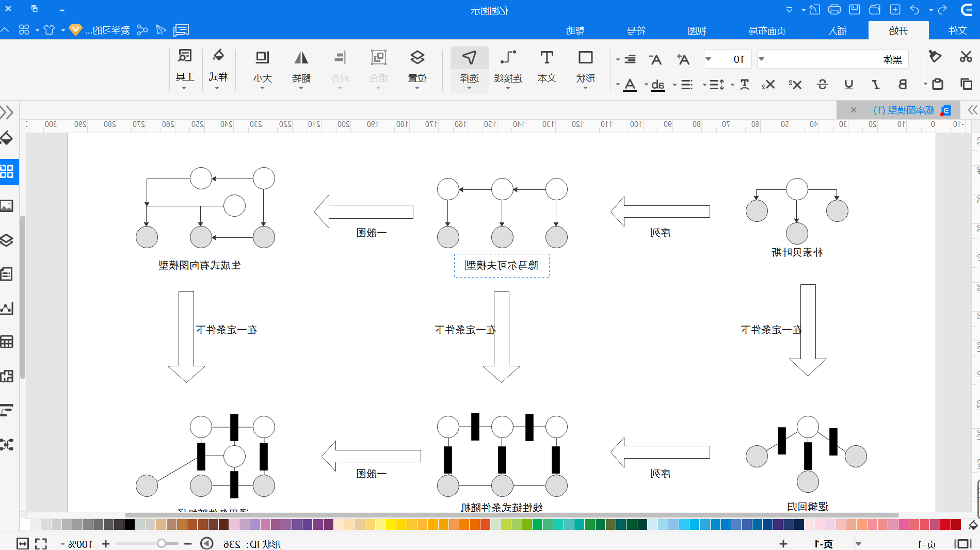
Task: Click the share nodes icon
Action: coord(142,30)
